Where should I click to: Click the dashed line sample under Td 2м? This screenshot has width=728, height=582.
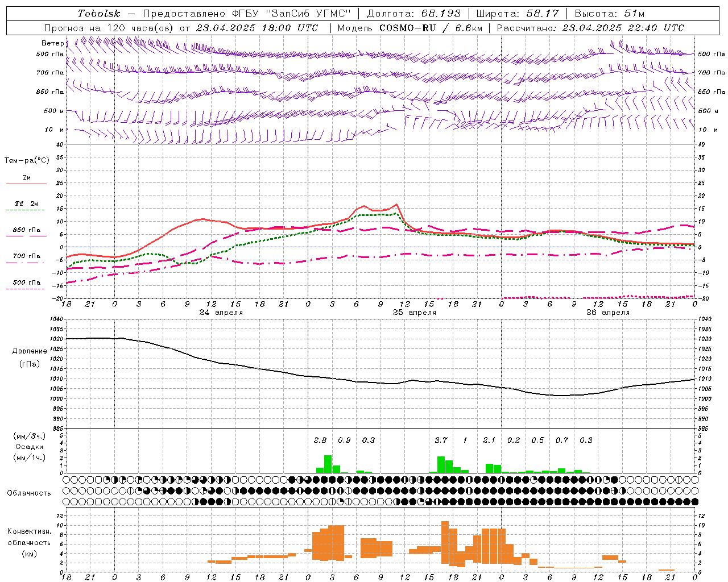25,210
